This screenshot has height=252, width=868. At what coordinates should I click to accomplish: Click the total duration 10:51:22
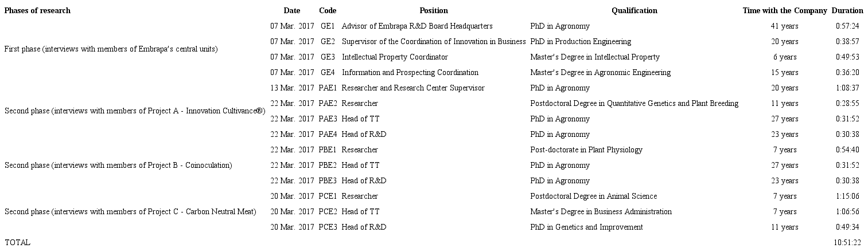pos(847,243)
